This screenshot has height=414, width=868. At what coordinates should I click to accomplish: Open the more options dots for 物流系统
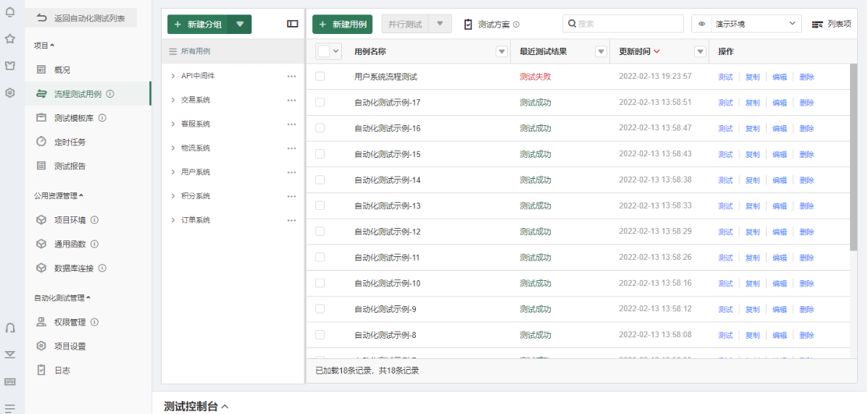click(x=292, y=148)
